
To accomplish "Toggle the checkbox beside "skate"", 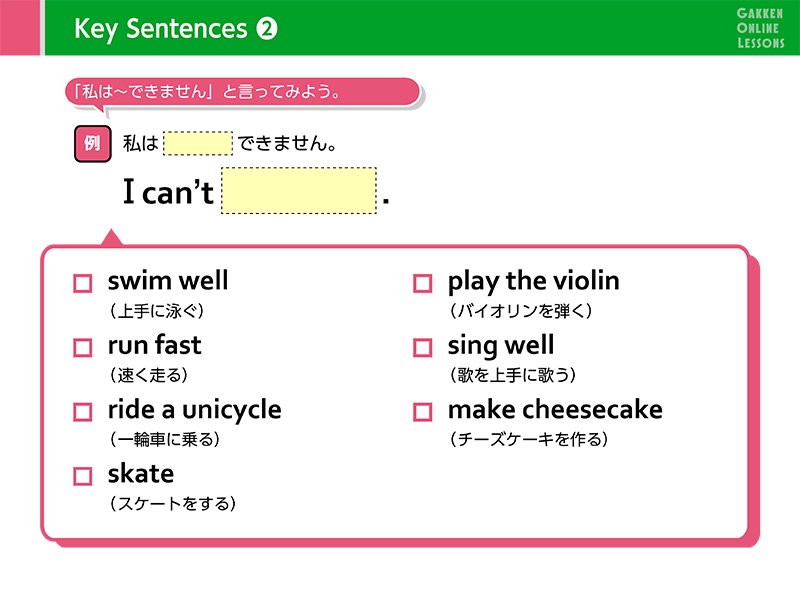I will tap(83, 476).
